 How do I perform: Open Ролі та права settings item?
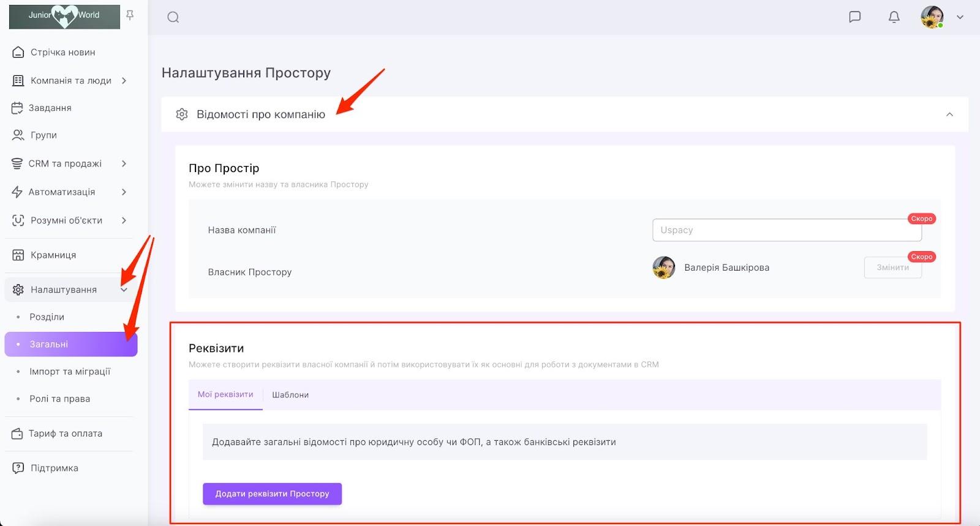click(x=59, y=399)
